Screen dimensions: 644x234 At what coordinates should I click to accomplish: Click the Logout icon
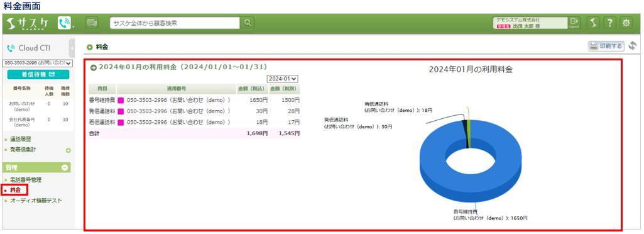[574, 23]
